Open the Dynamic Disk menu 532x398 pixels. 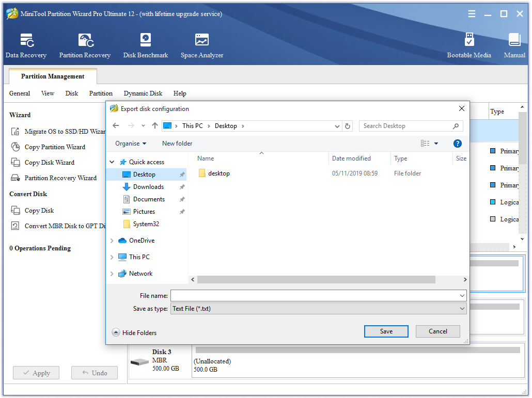click(x=143, y=93)
